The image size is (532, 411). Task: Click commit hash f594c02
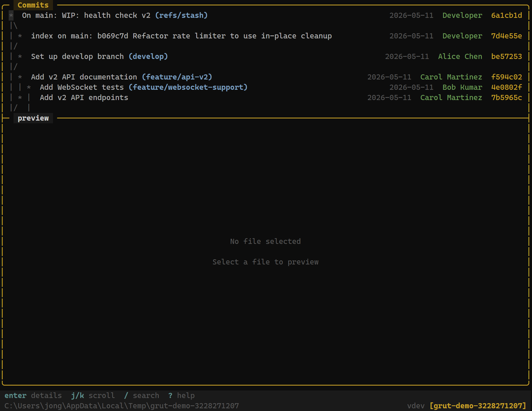click(506, 77)
